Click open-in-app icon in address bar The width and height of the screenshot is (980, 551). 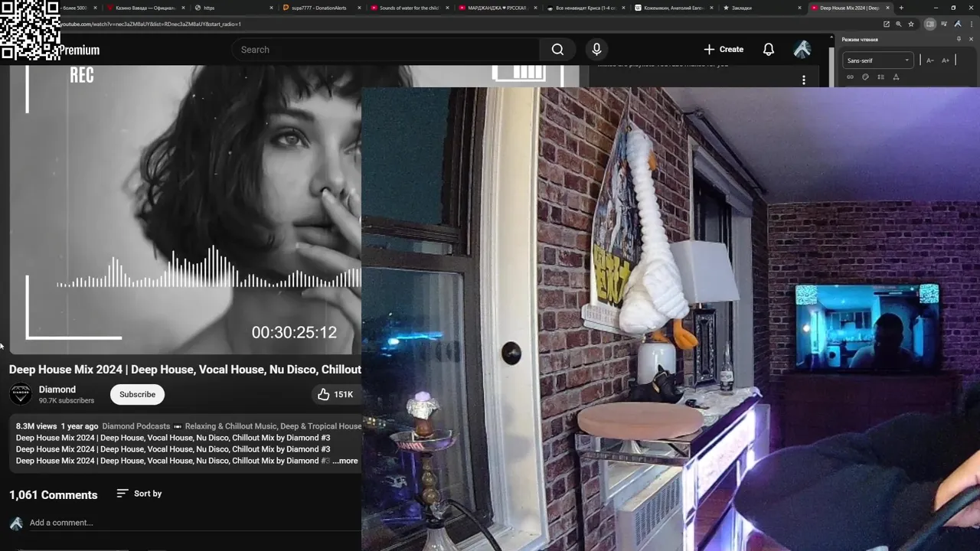[x=887, y=24]
